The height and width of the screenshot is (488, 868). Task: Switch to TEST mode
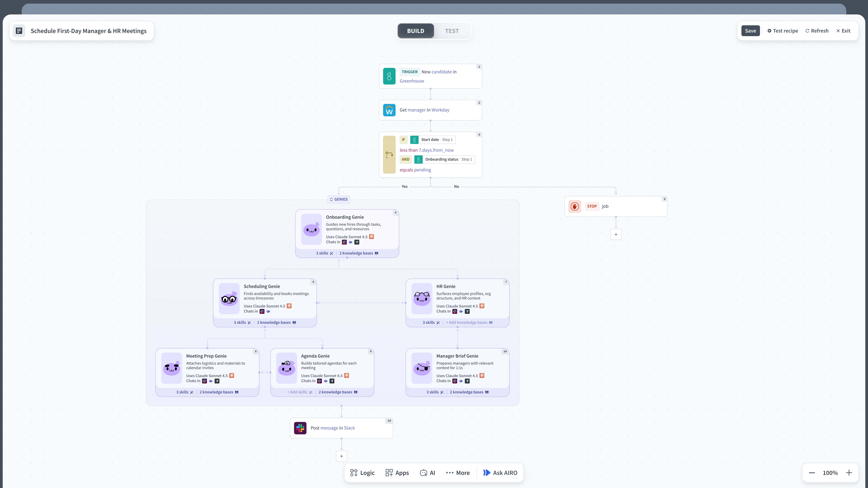click(x=452, y=31)
